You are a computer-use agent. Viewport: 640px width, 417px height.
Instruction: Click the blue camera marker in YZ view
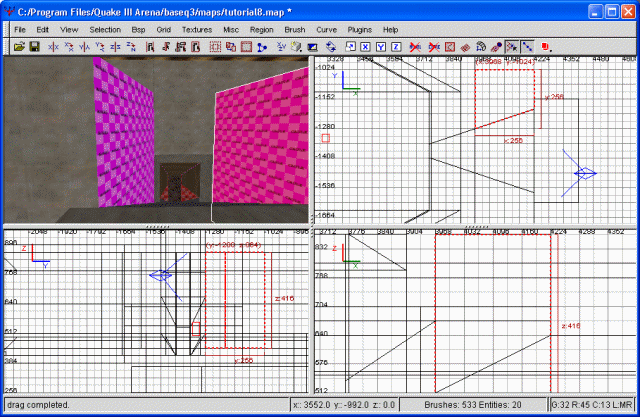tap(161, 275)
